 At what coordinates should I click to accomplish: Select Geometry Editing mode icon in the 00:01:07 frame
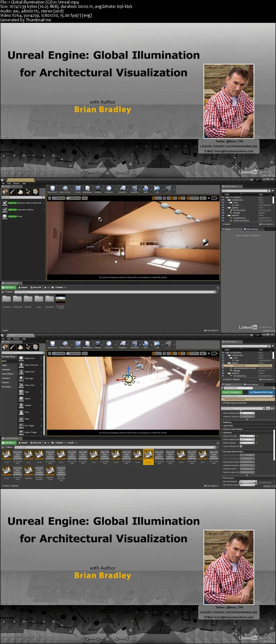[35, 192]
